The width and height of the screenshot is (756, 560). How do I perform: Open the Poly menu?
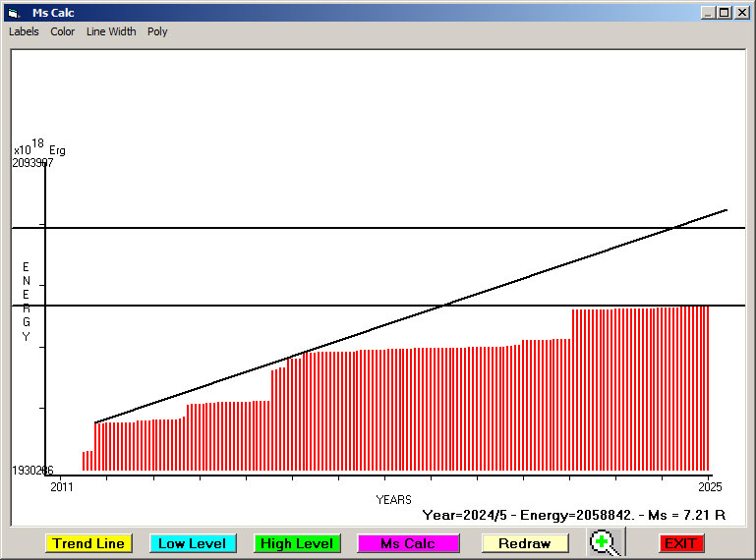point(157,31)
